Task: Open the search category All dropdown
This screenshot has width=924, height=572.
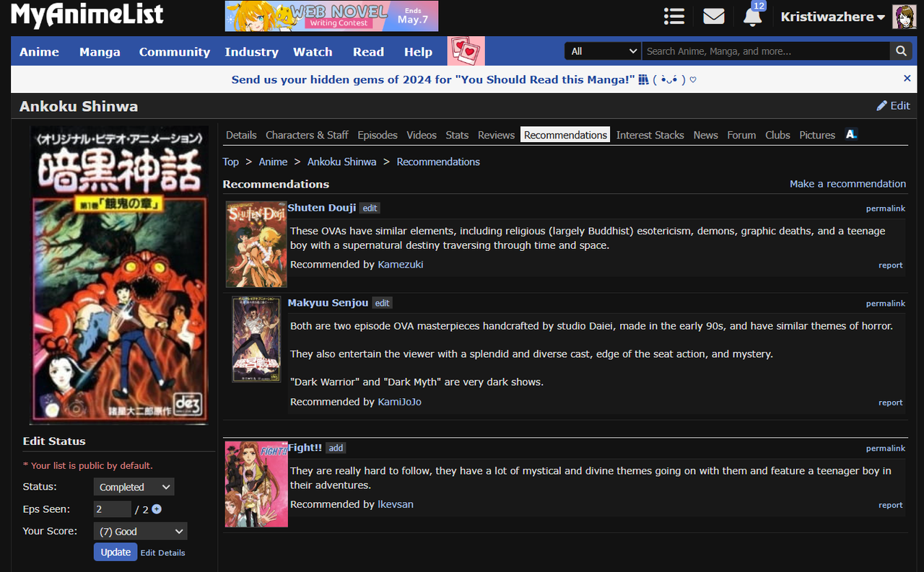Action: click(x=603, y=51)
